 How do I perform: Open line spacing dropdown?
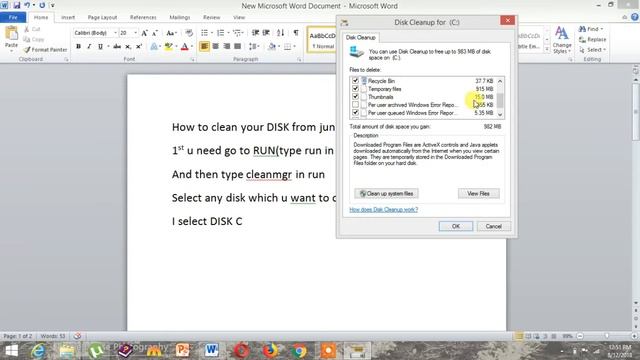coord(254,47)
